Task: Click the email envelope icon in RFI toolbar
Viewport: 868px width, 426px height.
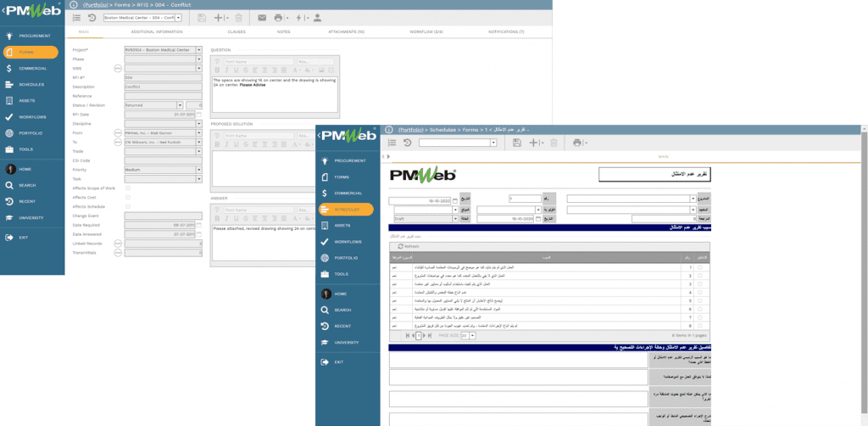Action: [262, 18]
